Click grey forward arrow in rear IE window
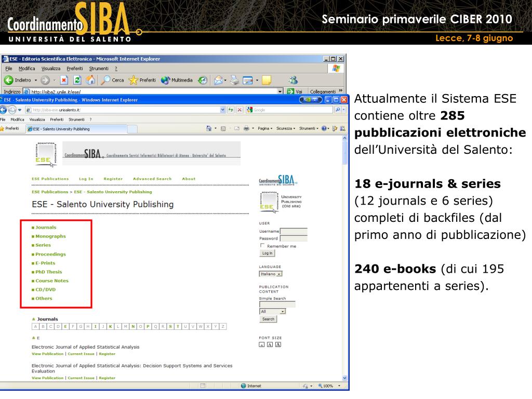Viewport: 532px width, 399px height. (45, 81)
